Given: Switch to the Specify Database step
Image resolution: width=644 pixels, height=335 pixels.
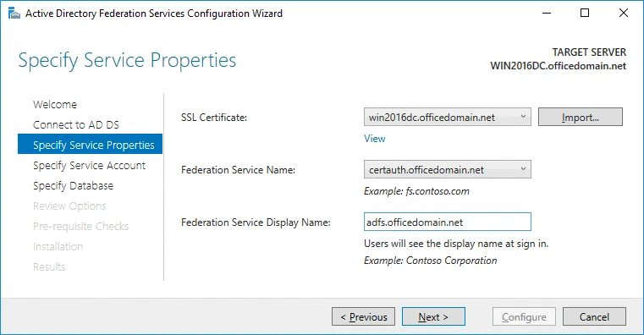Looking at the screenshot, I should coord(73,186).
